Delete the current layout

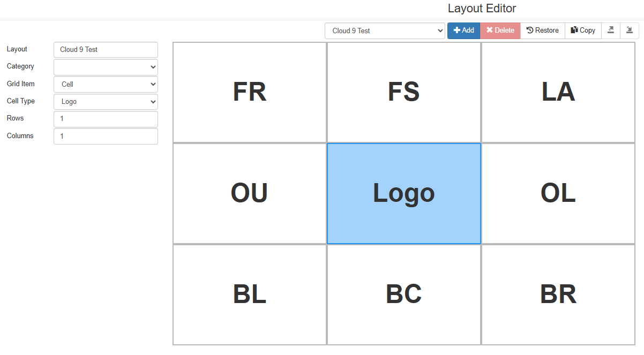pyautogui.click(x=500, y=31)
